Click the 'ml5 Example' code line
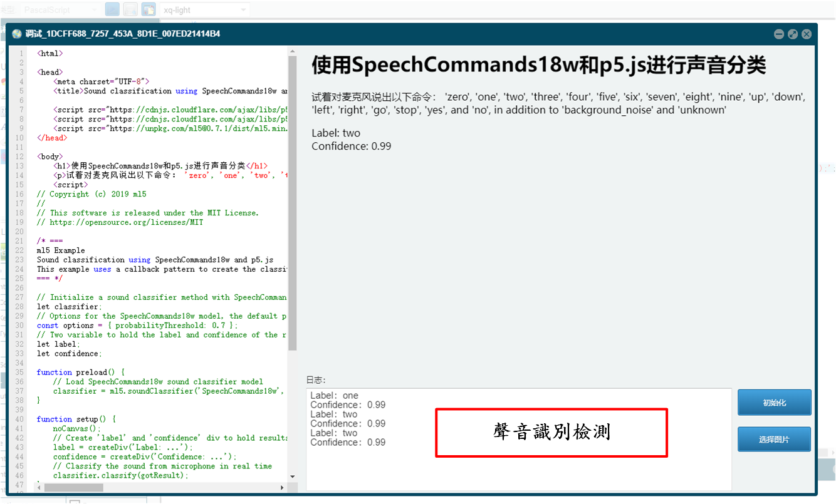This screenshot has width=836, height=504. (x=61, y=250)
